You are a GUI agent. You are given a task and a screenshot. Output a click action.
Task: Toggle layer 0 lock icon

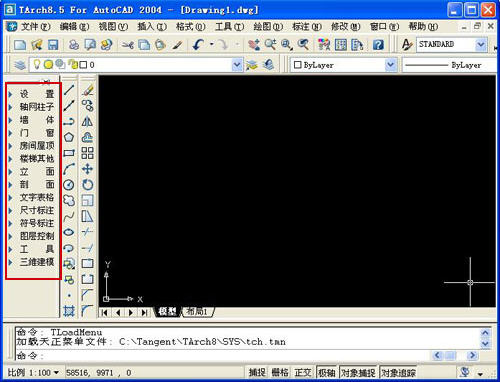pyautogui.click(x=72, y=64)
